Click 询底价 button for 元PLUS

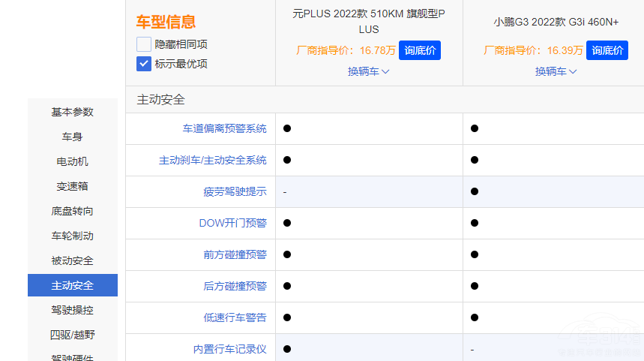pyautogui.click(x=420, y=50)
